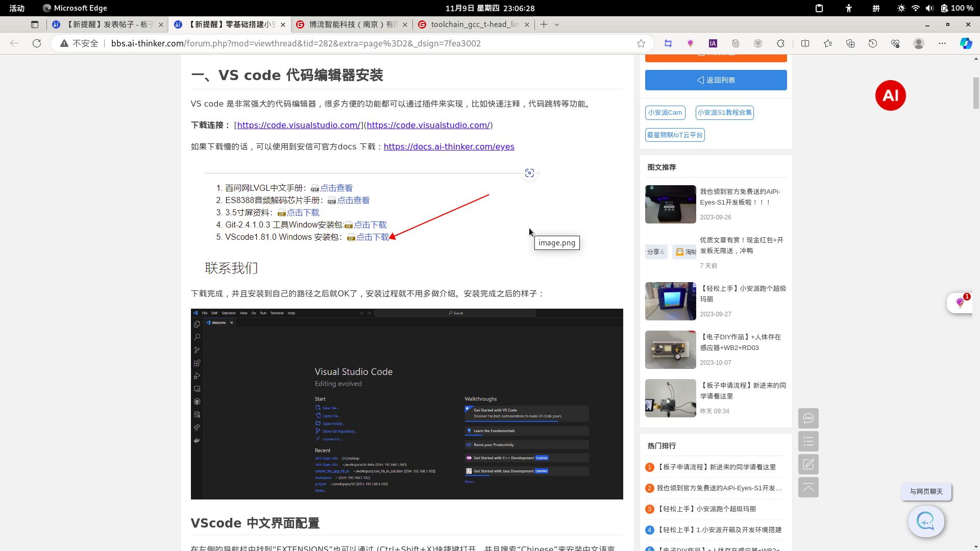Image resolution: width=980 pixels, height=551 pixels.
Task: Open GNOME 活动 overview
Action: click(17, 8)
